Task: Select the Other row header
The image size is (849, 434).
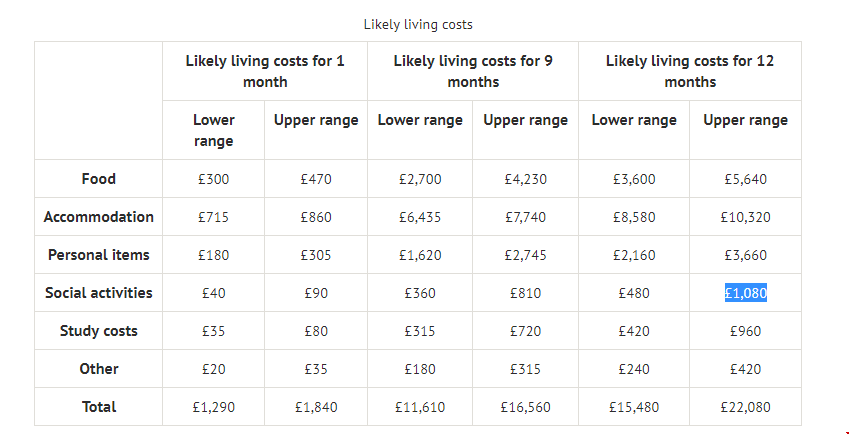Action: pos(99,369)
